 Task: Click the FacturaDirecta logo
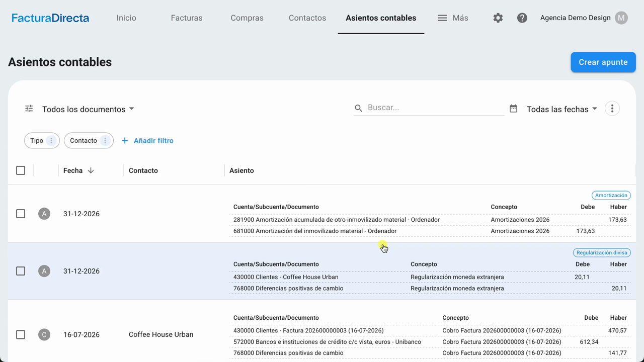coord(50,18)
